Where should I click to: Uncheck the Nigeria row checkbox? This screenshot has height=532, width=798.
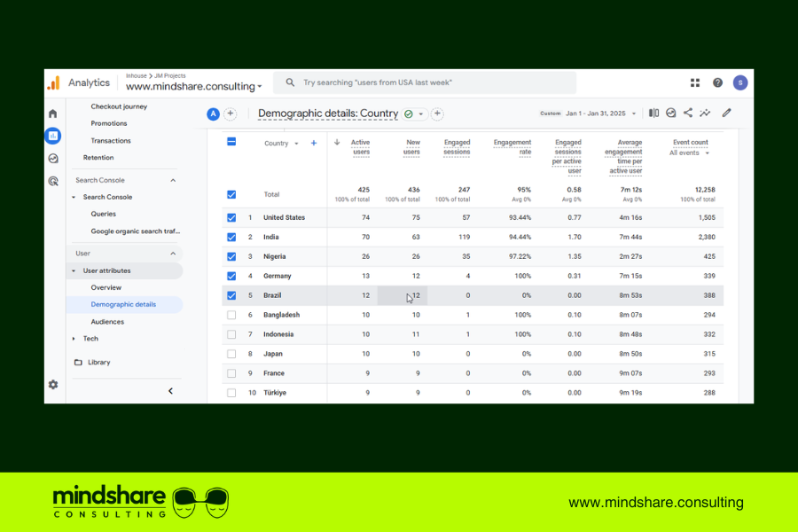coord(231,256)
